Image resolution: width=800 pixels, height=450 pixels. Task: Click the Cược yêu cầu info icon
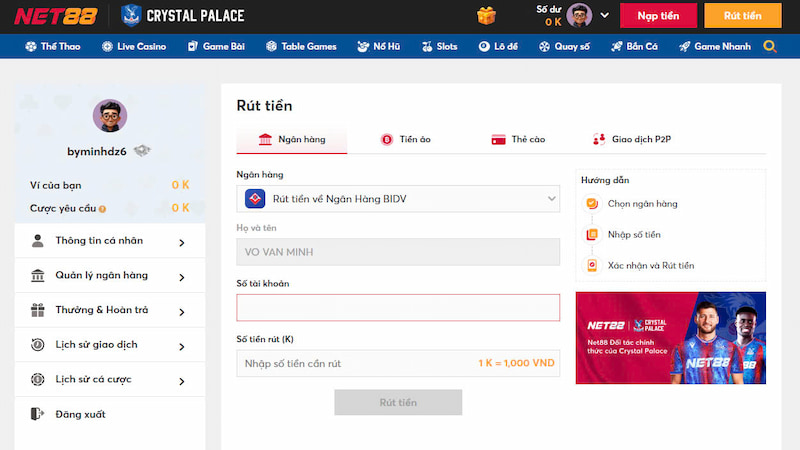[x=103, y=209]
